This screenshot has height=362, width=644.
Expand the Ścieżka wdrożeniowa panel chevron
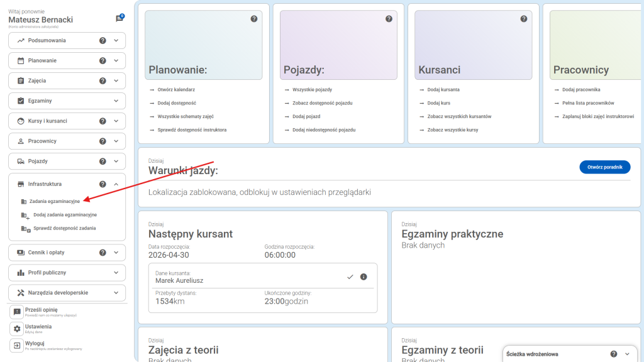tap(627, 354)
